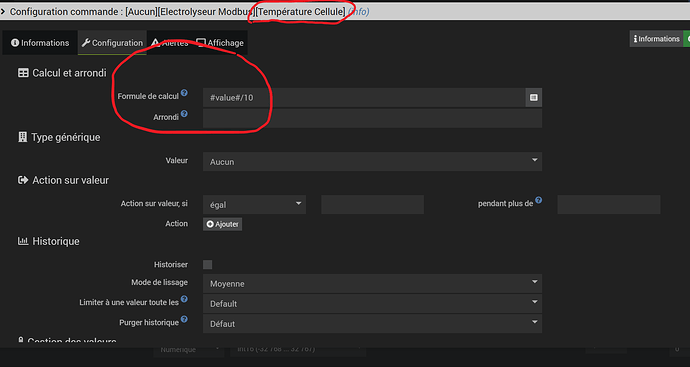
Task: Open Limiter à une valeur dropdown
Action: tap(372, 304)
